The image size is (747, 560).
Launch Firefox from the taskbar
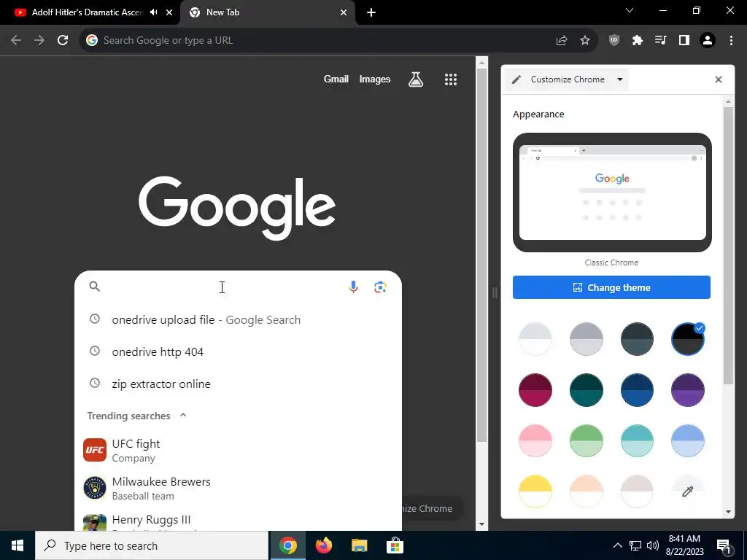pos(324,545)
